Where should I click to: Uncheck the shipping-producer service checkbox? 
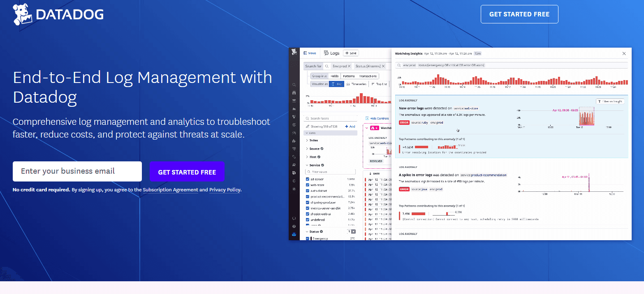[x=308, y=202]
